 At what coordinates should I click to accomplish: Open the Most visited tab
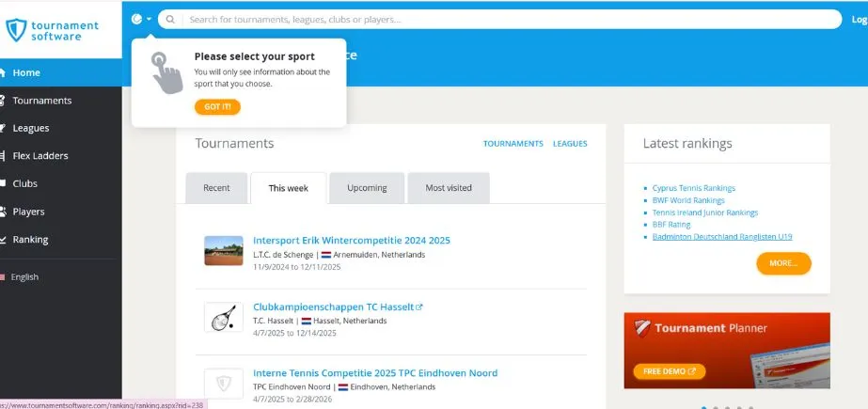coord(449,188)
